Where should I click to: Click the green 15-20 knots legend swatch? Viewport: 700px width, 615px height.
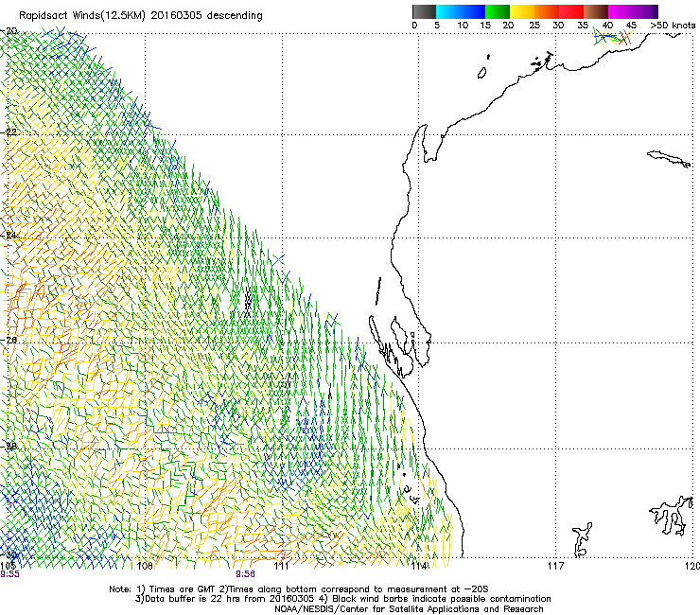tap(498, 11)
